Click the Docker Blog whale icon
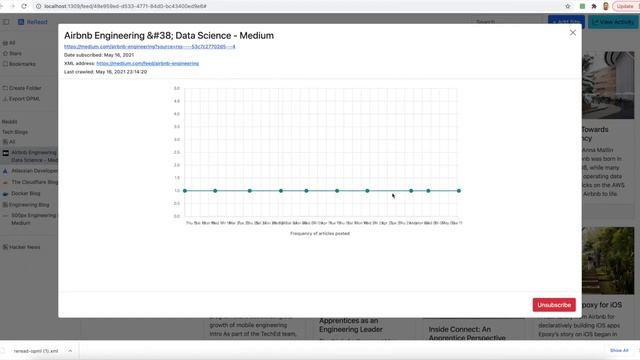Image resolution: width=640 pixels, height=360 pixels. pyautogui.click(x=5, y=194)
